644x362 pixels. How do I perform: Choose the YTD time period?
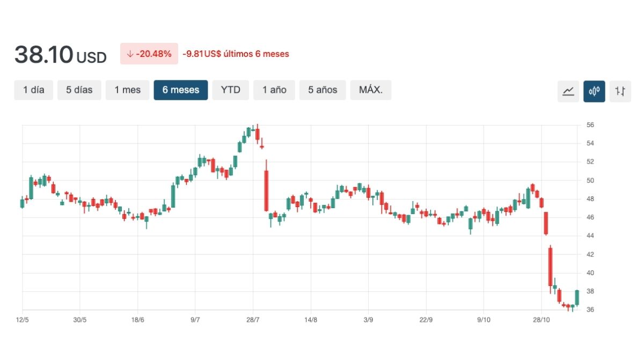(x=230, y=90)
